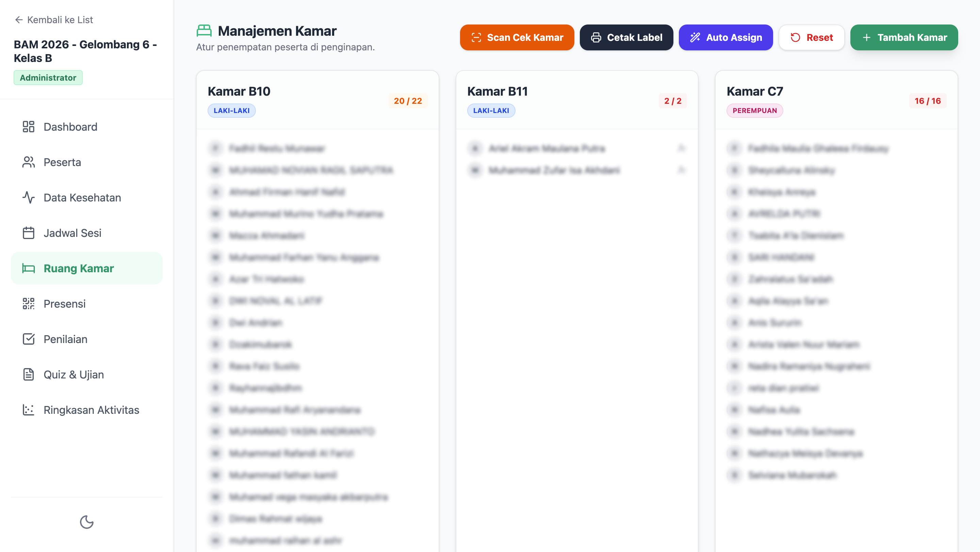The height and width of the screenshot is (552, 980).
Task: Open the Dashboard menu item
Action: (x=87, y=127)
